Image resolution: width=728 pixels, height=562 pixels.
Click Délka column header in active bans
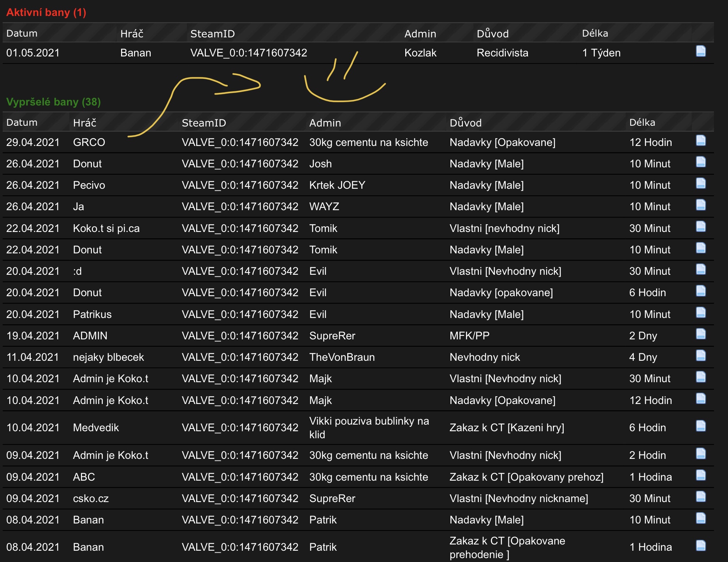coord(594,33)
